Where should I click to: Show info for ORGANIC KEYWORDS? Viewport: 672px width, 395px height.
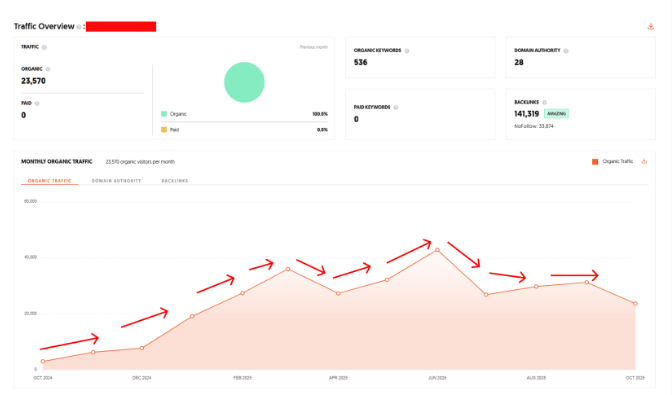click(407, 51)
